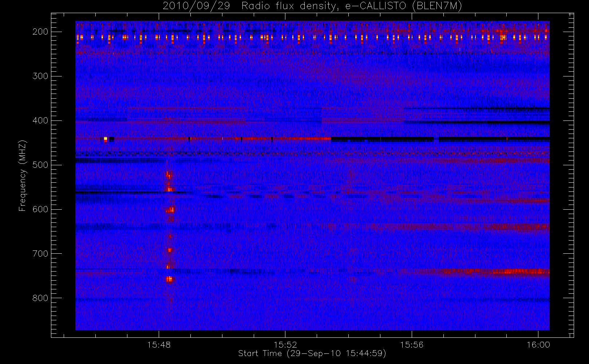This screenshot has width=589, height=364.
Task: Click the 15:56 time tick label
Action: click(x=412, y=345)
